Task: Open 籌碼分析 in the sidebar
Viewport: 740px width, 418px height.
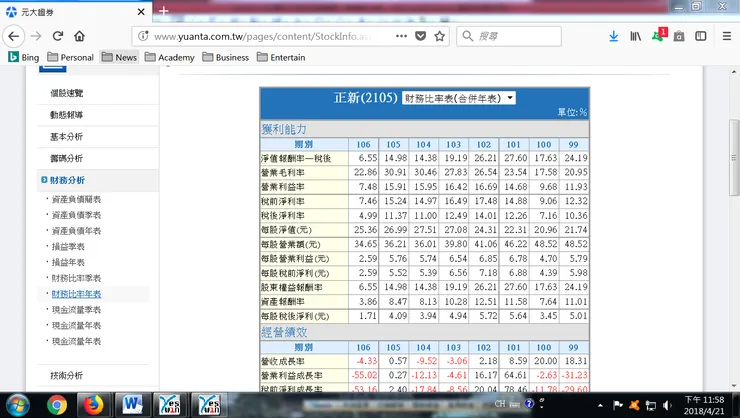Action: [67, 159]
